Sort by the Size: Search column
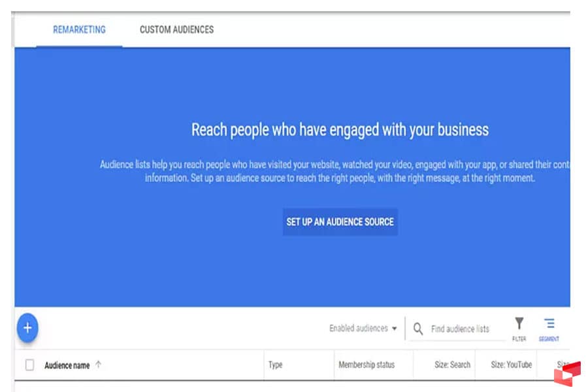This screenshot has width=588, height=392. tap(452, 365)
